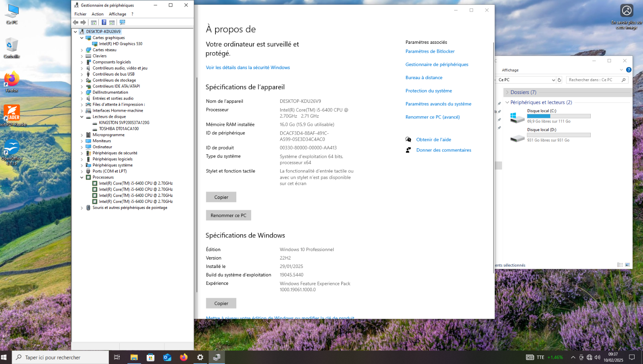The image size is (643, 364).
Task: Select the Intel(R) HD Graphics 530 device
Action: [x=121, y=44]
